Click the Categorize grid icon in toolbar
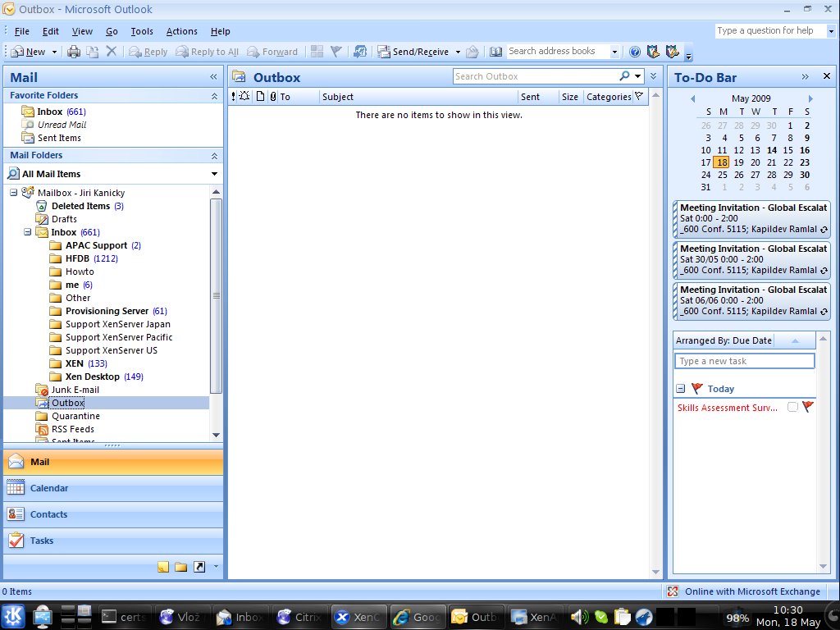The height and width of the screenshot is (630, 840). pyautogui.click(x=317, y=52)
